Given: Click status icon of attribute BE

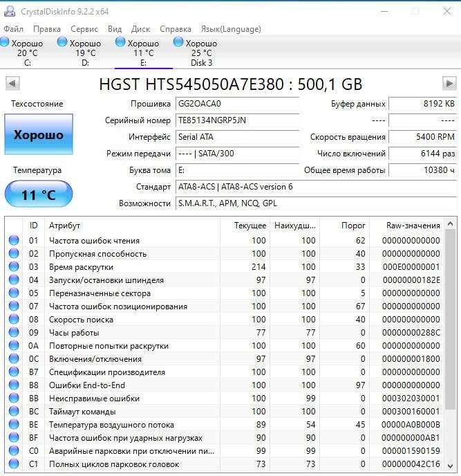Looking at the screenshot, I should (x=14, y=424).
